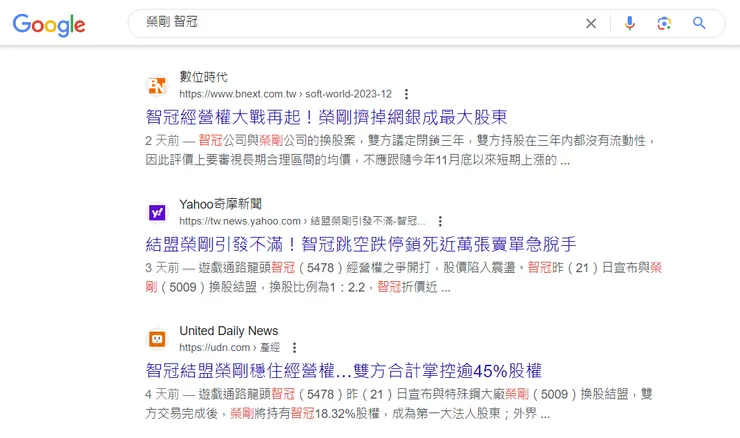Open more options for the udn.com result
Image resolution: width=740 pixels, height=438 pixels.
pyautogui.click(x=294, y=347)
